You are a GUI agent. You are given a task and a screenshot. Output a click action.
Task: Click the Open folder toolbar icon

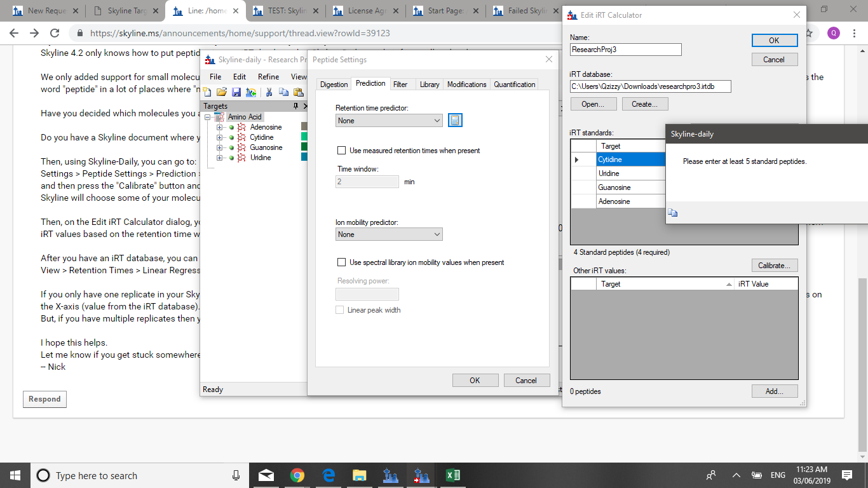coord(222,93)
